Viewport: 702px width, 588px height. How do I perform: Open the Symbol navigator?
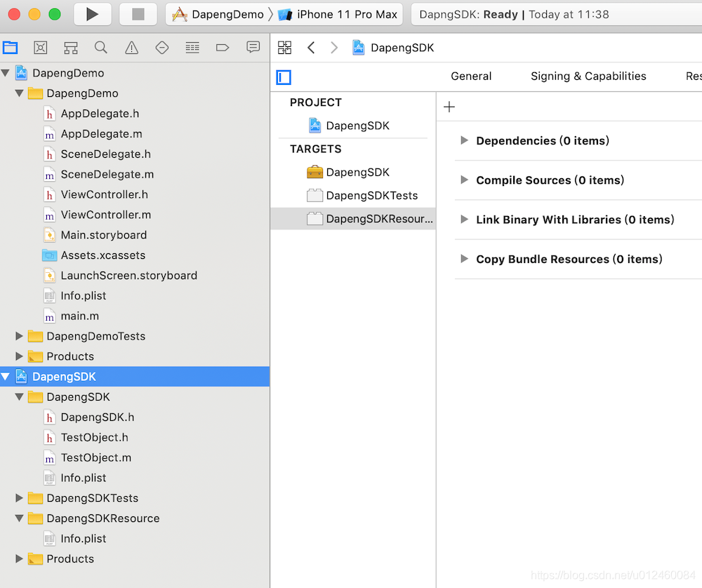click(71, 48)
